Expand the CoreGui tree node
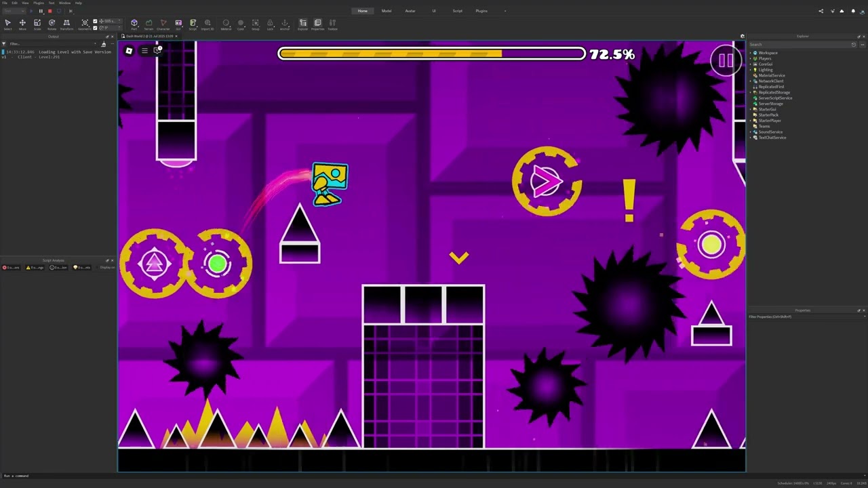This screenshot has height=488, width=868. (751, 64)
